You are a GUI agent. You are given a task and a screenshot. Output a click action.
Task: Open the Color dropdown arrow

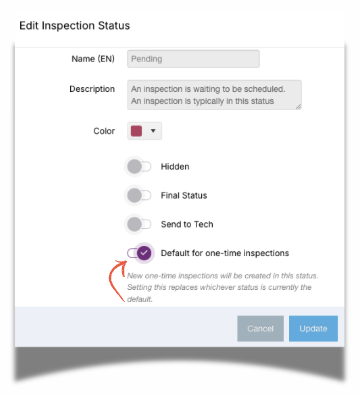click(153, 131)
